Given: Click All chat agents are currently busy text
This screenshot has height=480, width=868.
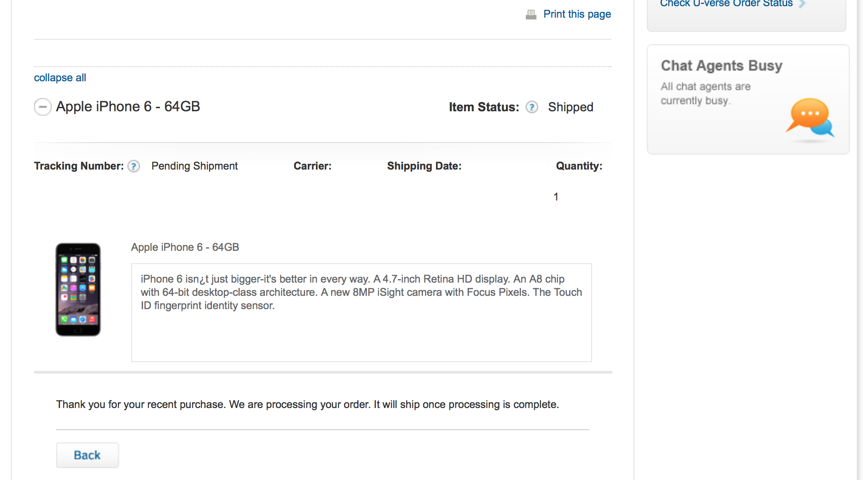Looking at the screenshot, I should [706, 94].
